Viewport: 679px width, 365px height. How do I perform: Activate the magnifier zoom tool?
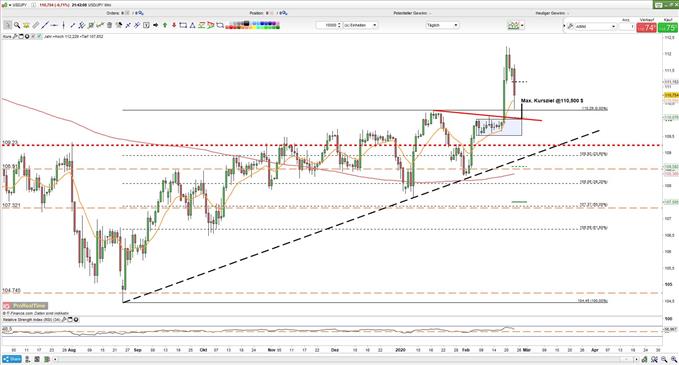tap(17, 25)
